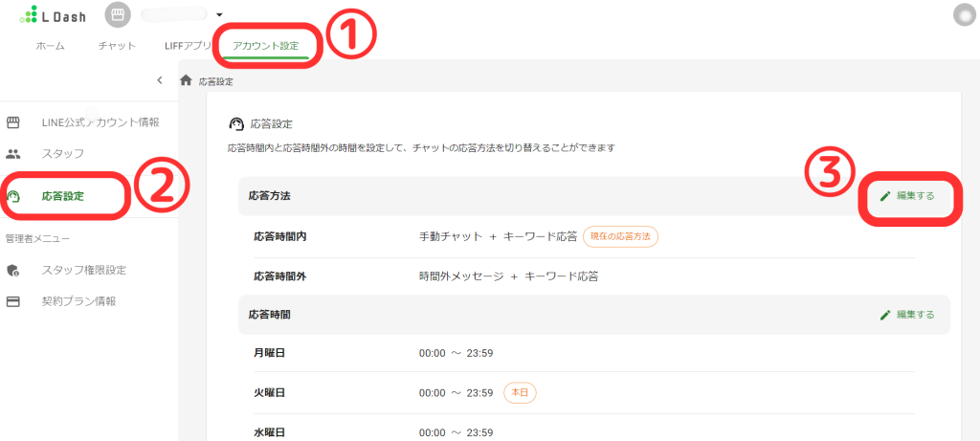
Task: Select 応答設定 in the sidebar
Action: coord(63,197)
